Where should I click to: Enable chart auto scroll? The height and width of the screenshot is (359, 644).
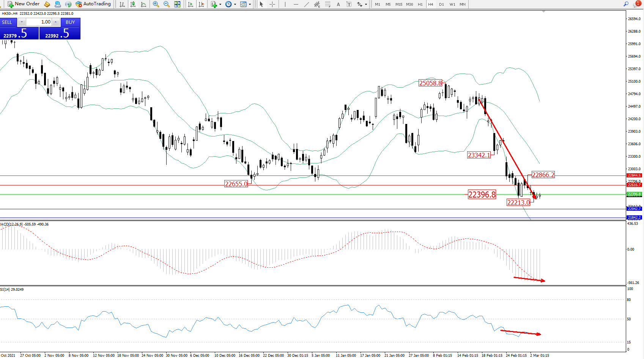click(x=191, y=4)
